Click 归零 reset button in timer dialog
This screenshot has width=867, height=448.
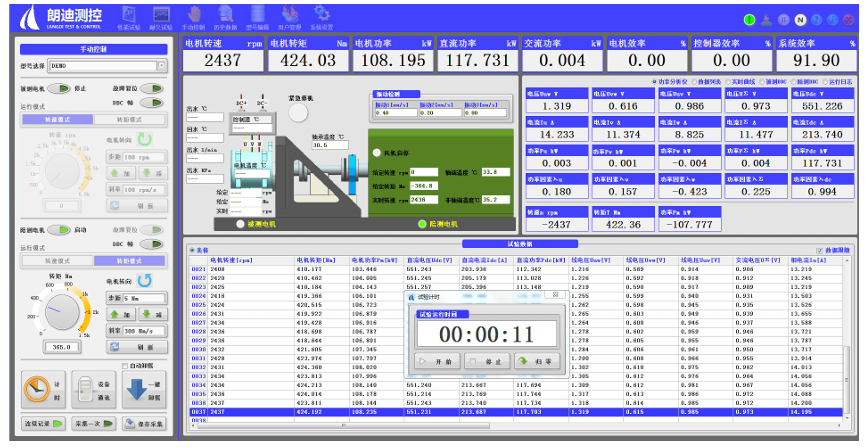536,361
